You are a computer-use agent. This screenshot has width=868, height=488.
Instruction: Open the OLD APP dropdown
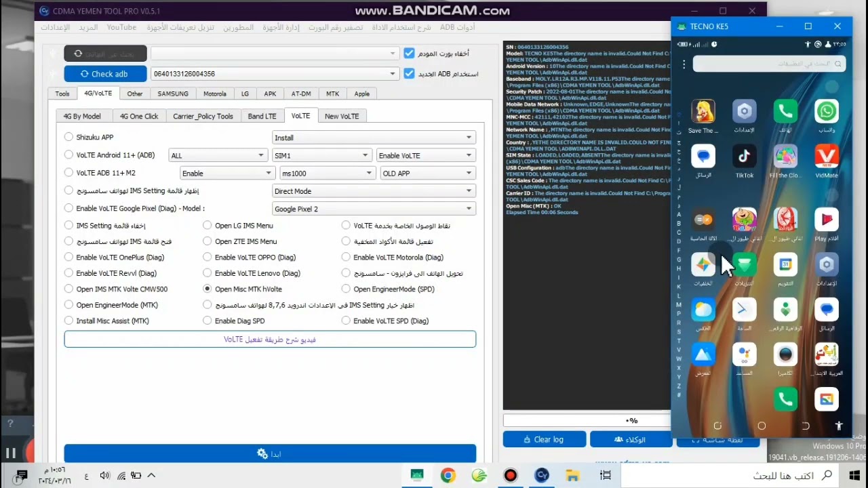(428, 173)
